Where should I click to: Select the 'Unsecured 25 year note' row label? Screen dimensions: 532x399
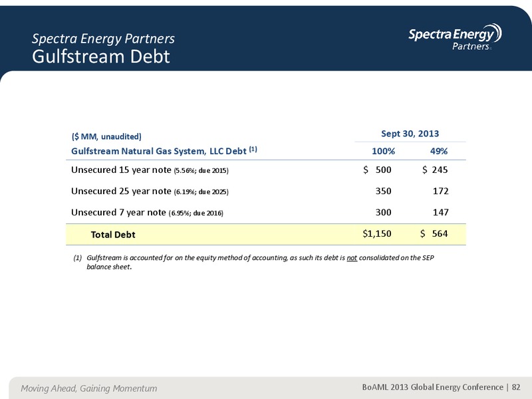tap(121, 191)
